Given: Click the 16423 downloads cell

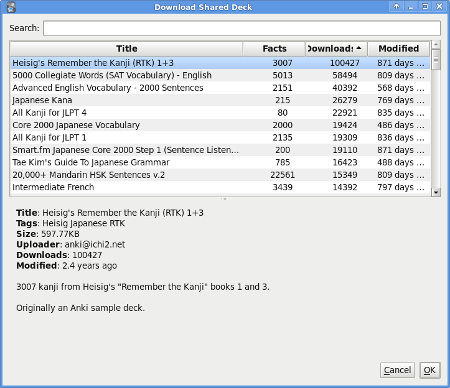Looking at the screenshot, I should click(345, 162).
